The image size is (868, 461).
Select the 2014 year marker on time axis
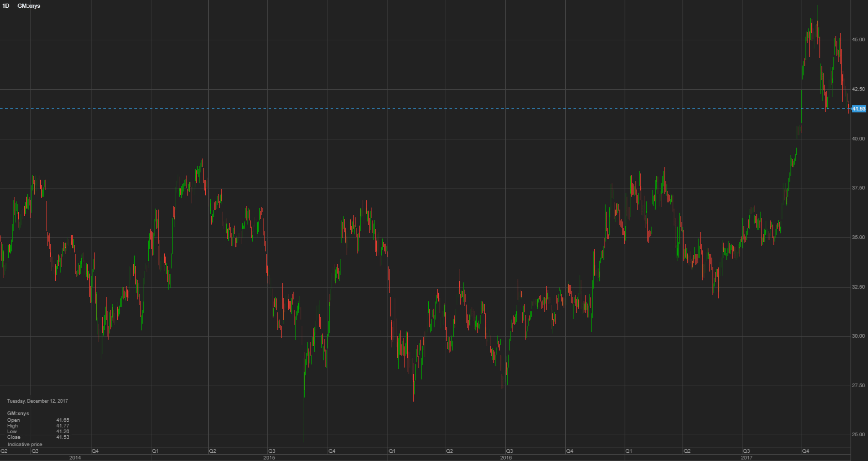(75, 458)
